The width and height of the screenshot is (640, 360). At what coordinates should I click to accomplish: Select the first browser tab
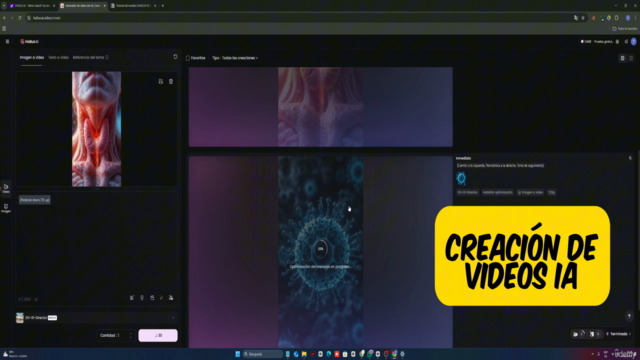32,6
